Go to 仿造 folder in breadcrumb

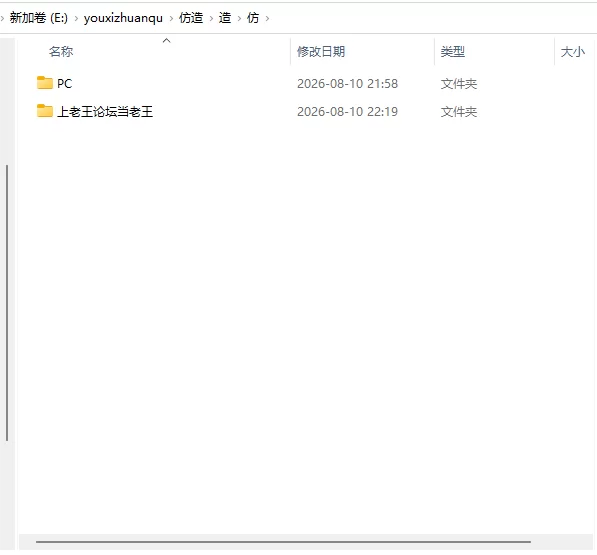(x=191, y=18)
